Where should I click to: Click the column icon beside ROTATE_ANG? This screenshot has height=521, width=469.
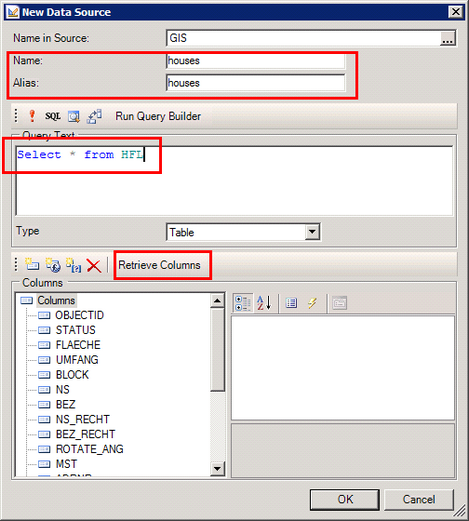(44, 449)
